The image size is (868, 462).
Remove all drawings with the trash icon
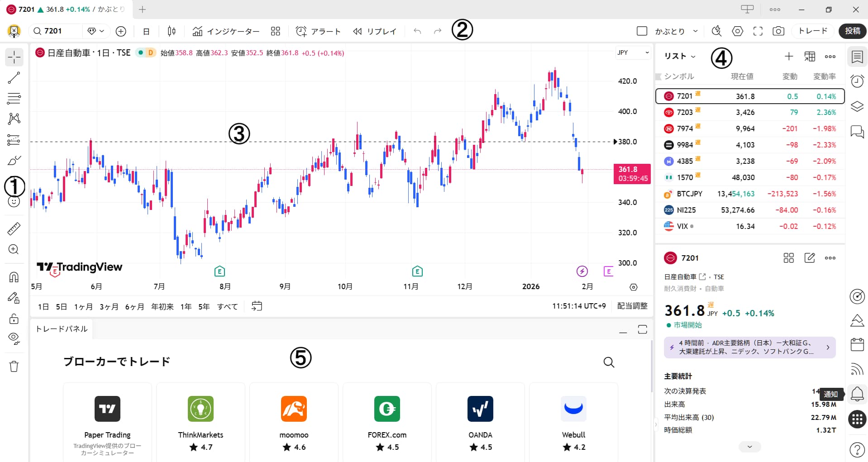(14, 367)
